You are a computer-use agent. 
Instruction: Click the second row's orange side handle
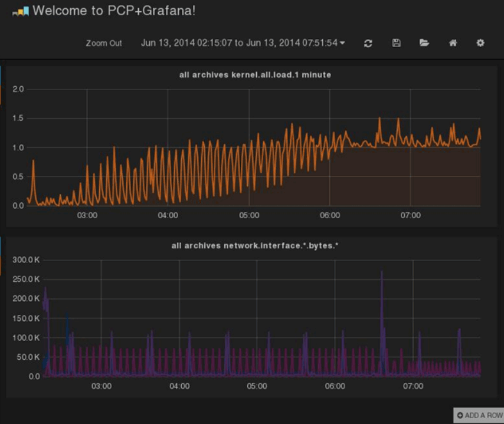pyautogui.click(x=1, y=265)
